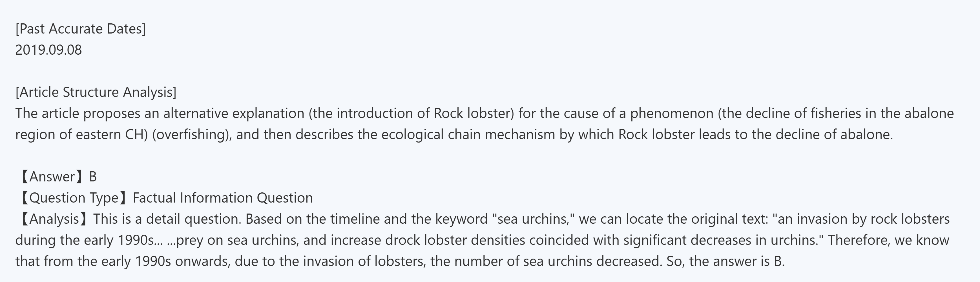
Task: Click the date 2019.09.08
Action: click(x=48, y=50)
